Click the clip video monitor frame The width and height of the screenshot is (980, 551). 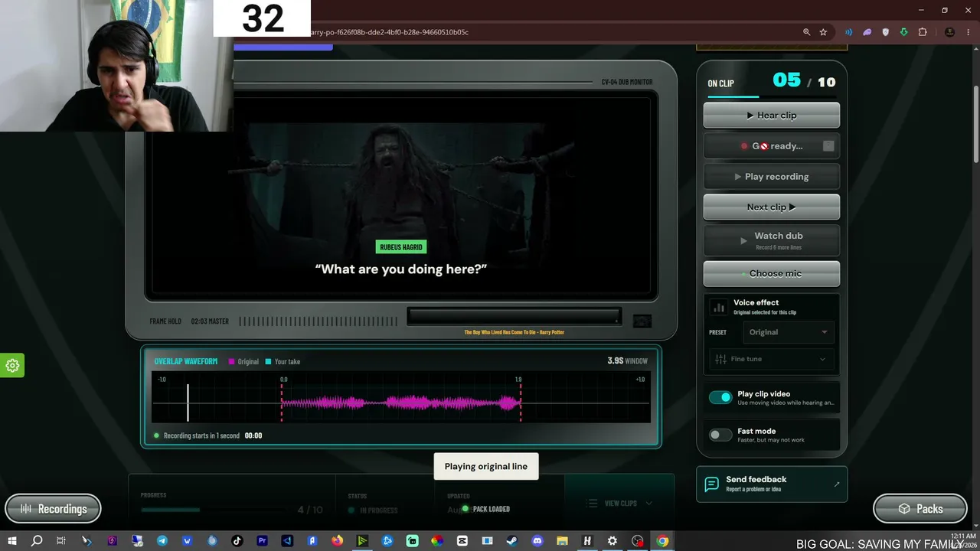[x=401, y=196]
